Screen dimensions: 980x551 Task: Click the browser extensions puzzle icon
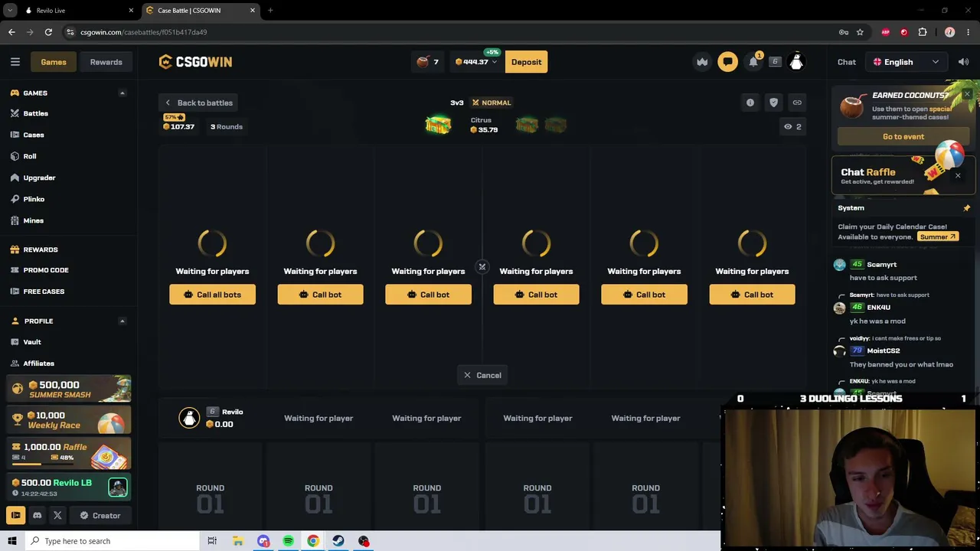pos(923,32)
